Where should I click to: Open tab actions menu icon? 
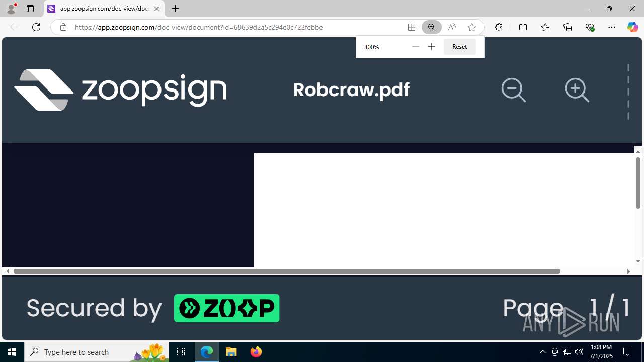30,9
